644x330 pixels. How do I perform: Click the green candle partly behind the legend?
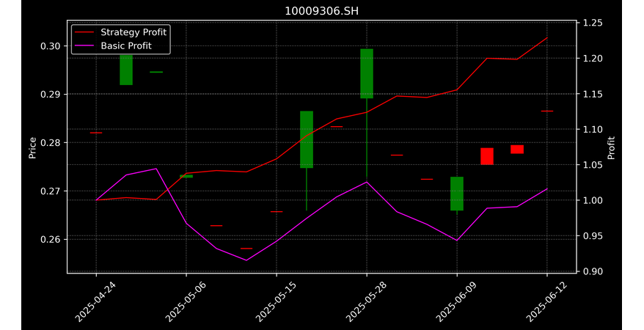click(x=126, y=70)
